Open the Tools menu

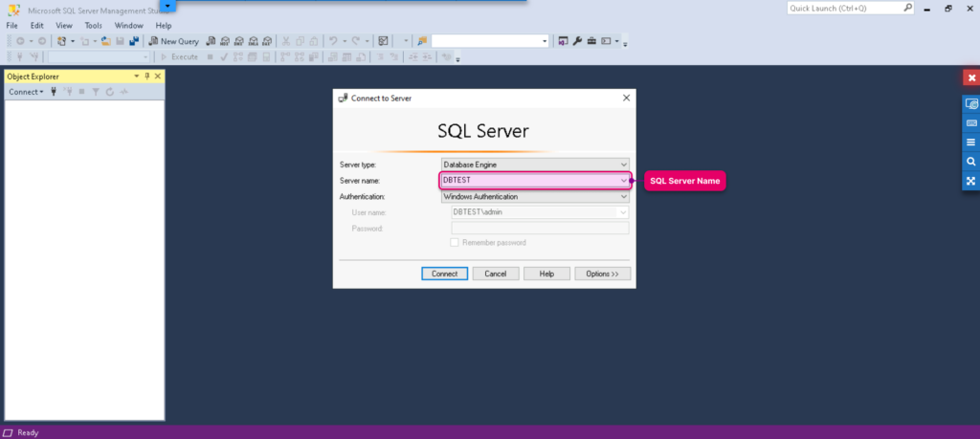tap(94, 26)
